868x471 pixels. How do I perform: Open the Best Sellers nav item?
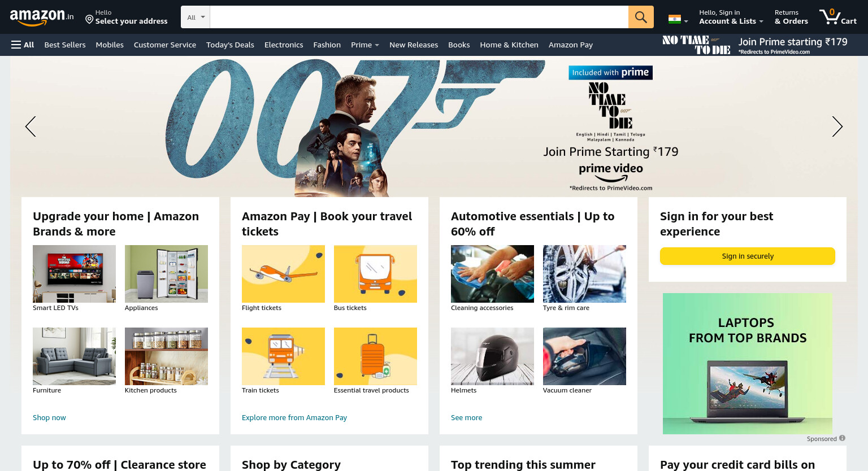pos(65,45)
